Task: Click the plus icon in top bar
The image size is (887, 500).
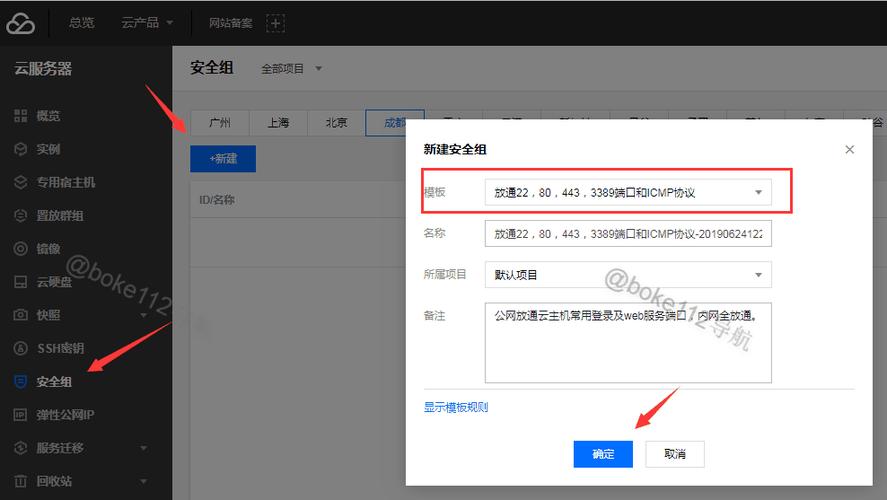Action: coord(275,23)
